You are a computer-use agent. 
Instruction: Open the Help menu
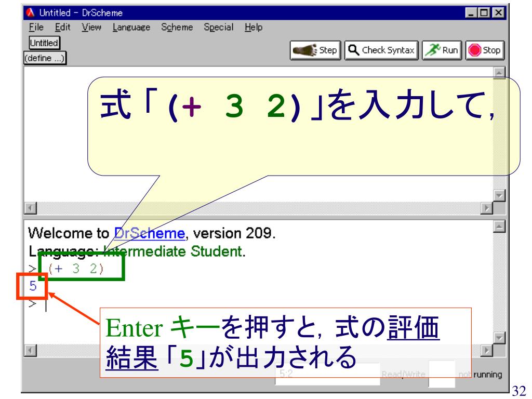(254, 27)
